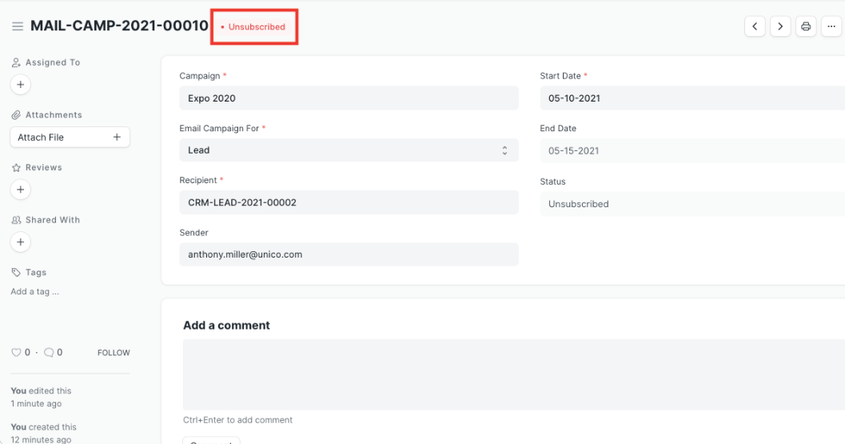Click the comment count bubble icon
Image resolution: width=845 pixels, height=444 pixels.
pyautogui.click(x=49, y=353)
